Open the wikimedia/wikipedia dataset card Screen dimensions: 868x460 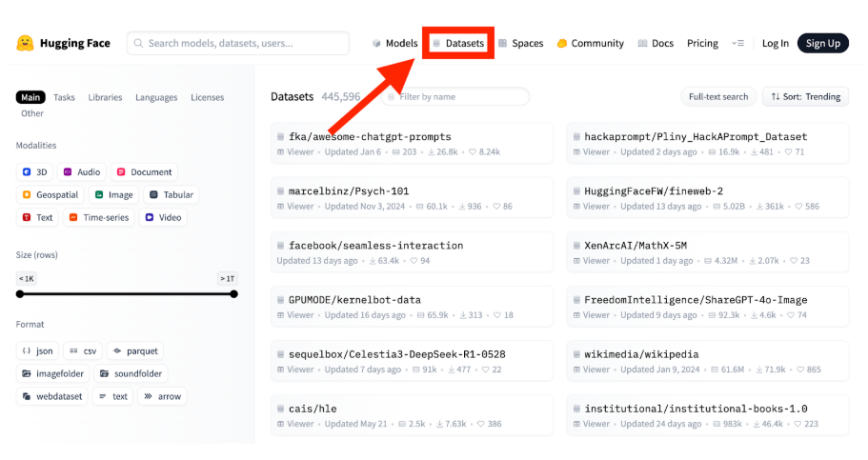point(707,360)
